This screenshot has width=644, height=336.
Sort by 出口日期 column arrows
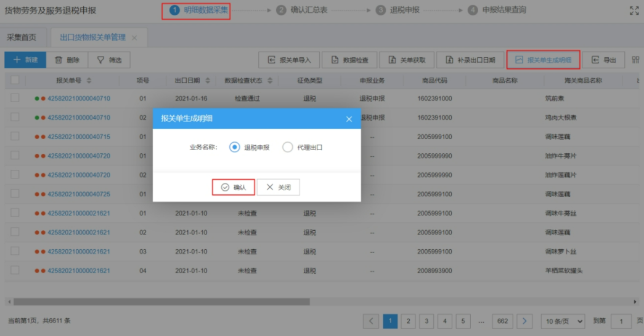tap(208, 81)
